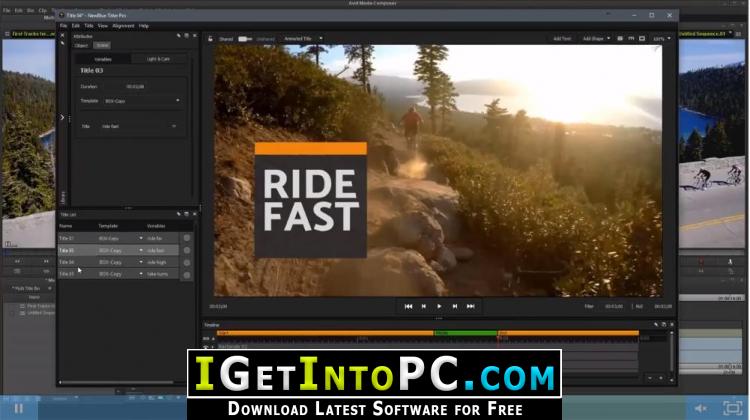This screenshot has width=750, height=420.
Task: Pin the Attributes panel
Action: (179, 36)
